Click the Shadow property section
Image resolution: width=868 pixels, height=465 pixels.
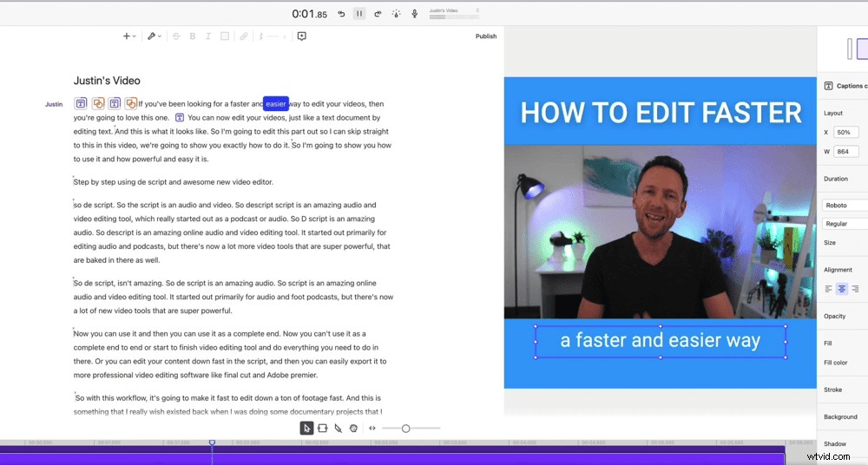pyautogui.click(x=835, y=444)
